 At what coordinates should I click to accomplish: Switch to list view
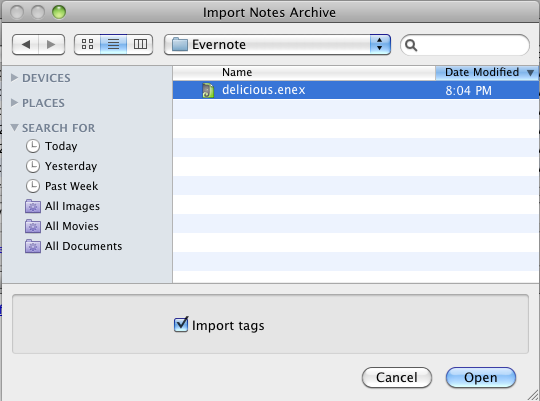click(113, 44)
